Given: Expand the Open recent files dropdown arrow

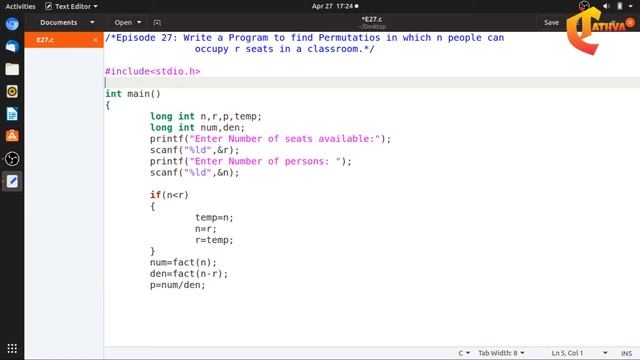Looking at the screenshot, I should point(139,22).
